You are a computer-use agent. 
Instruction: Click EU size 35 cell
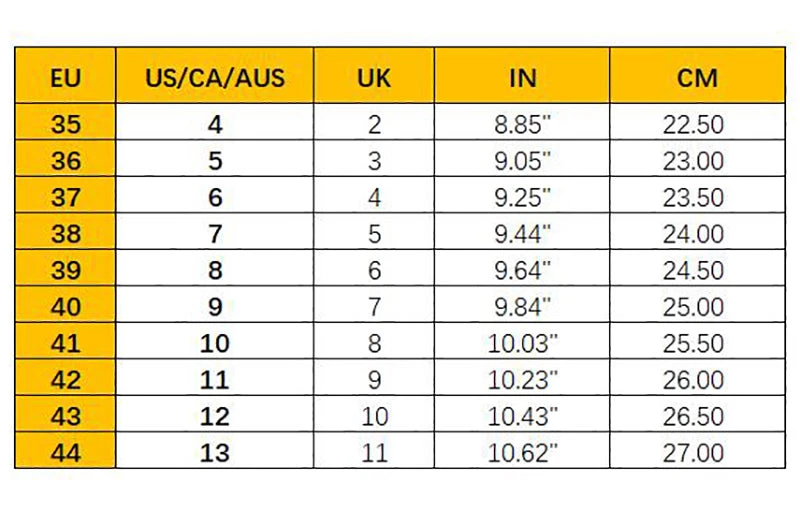64,125
